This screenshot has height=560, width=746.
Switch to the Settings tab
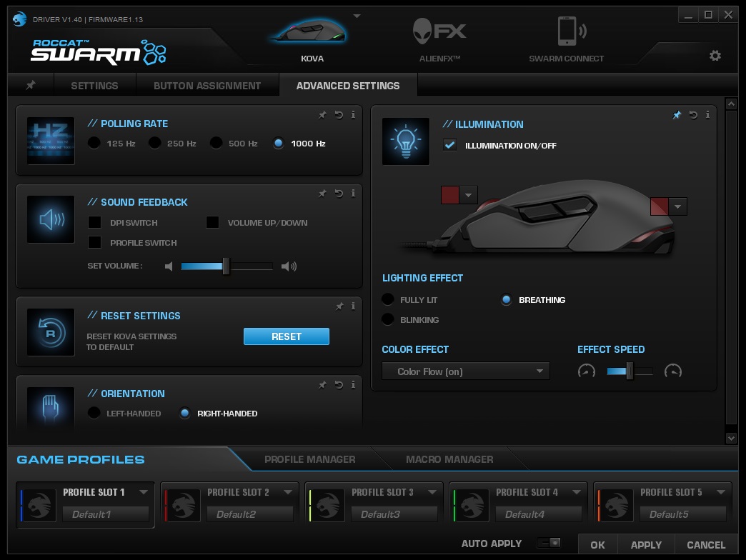click(94, 86)
